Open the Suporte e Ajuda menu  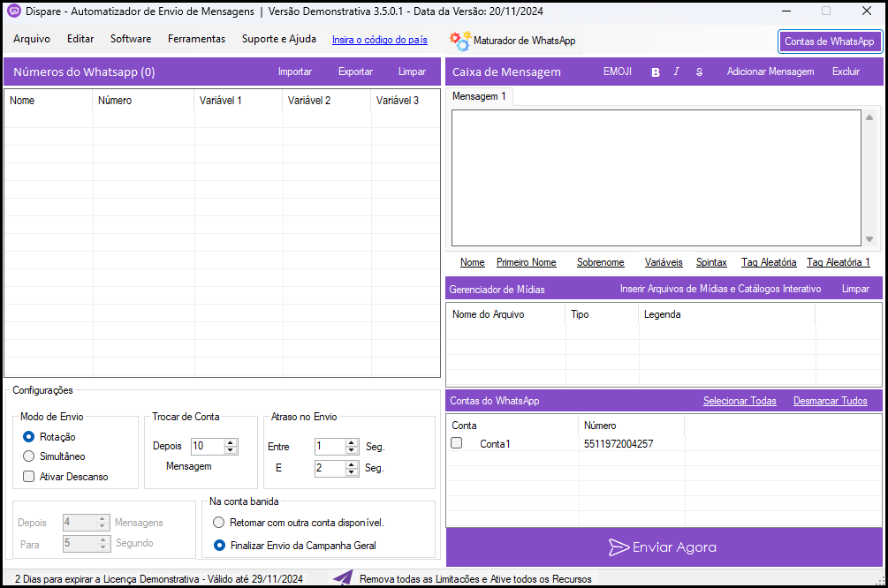pos(279,39)
